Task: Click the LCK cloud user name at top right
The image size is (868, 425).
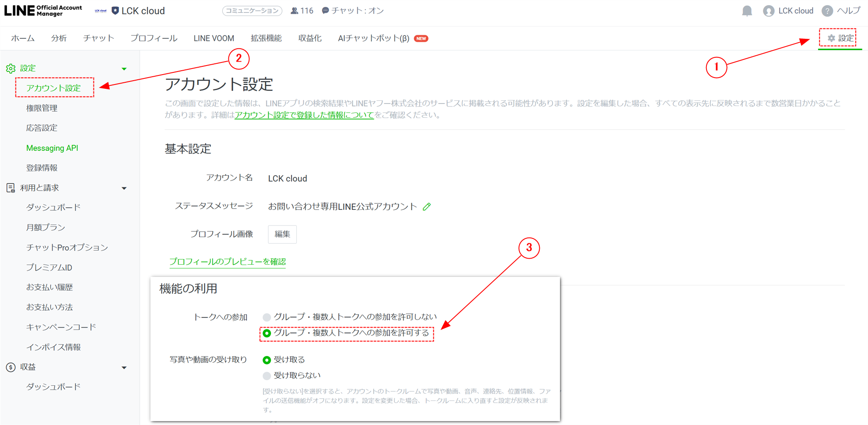Action: click(796, 11)
